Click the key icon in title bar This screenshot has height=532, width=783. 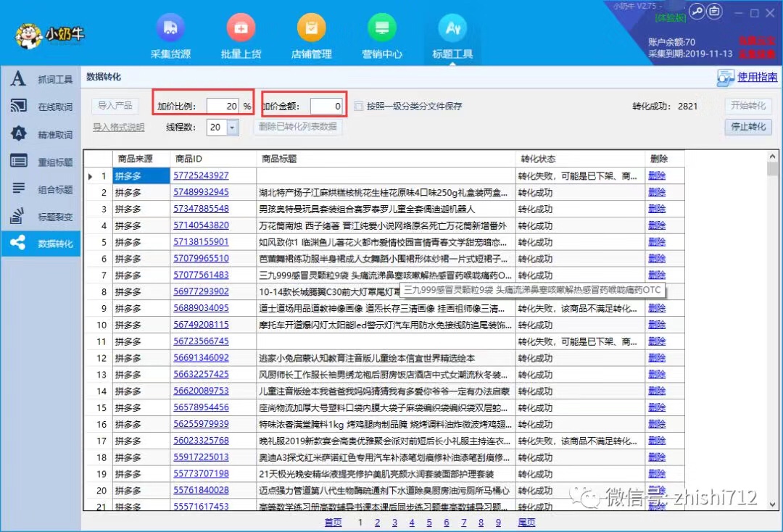(697, 11)
